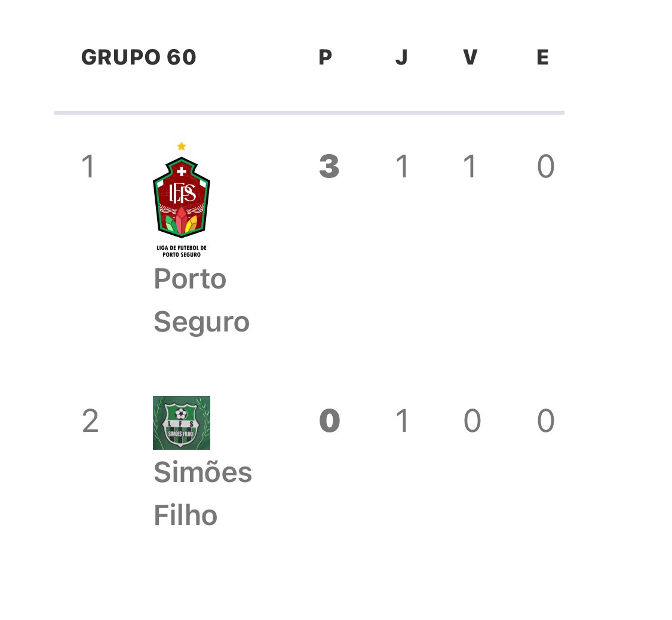Open the Porto Seguro team name link
Viewport: 672px width, 620px height.
[x=201, y=300]
